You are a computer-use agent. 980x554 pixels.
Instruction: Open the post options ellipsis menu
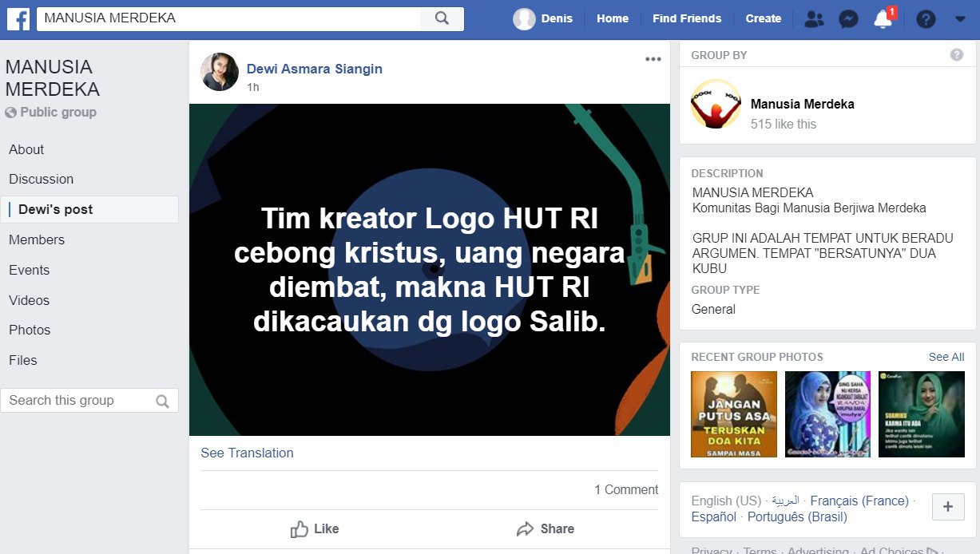coord(653,59)
